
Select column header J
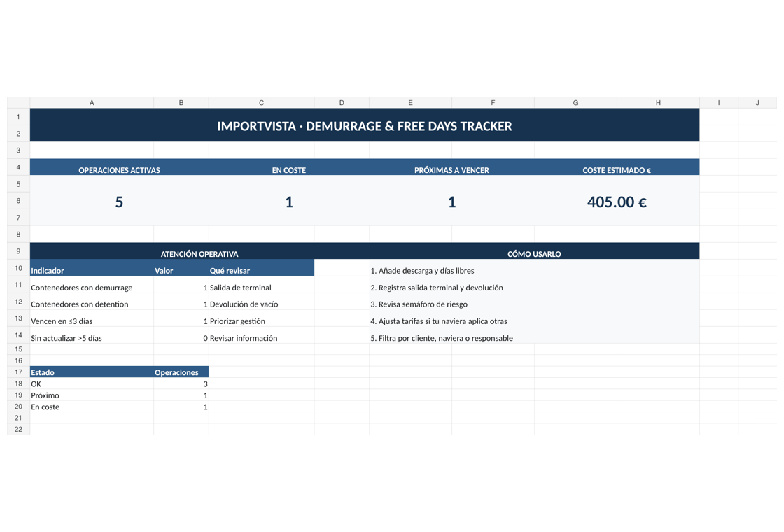coord(757,102)
